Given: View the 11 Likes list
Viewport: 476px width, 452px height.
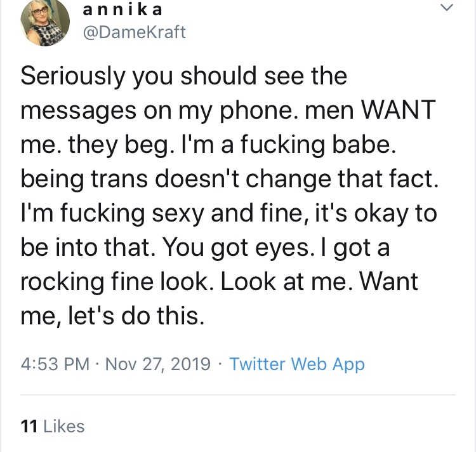Looking at the screenshot, I should [52, 426].
